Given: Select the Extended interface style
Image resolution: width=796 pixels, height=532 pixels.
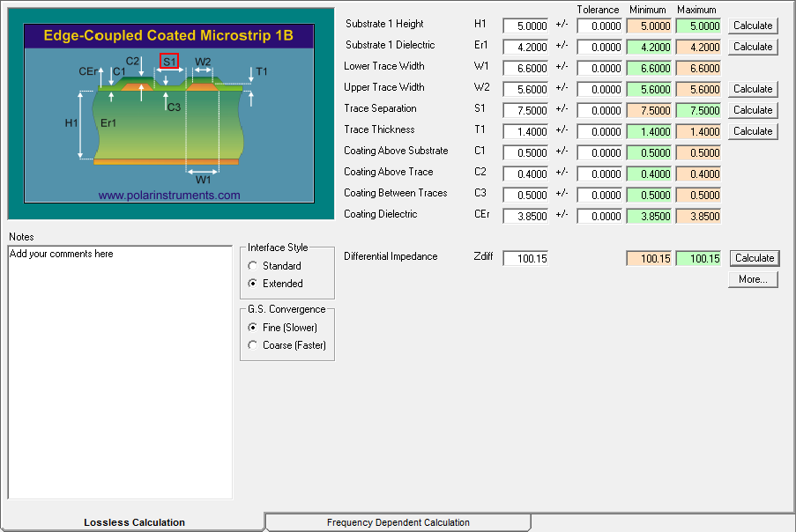Looking at the screenshot, I should click(x=254, y=284).
